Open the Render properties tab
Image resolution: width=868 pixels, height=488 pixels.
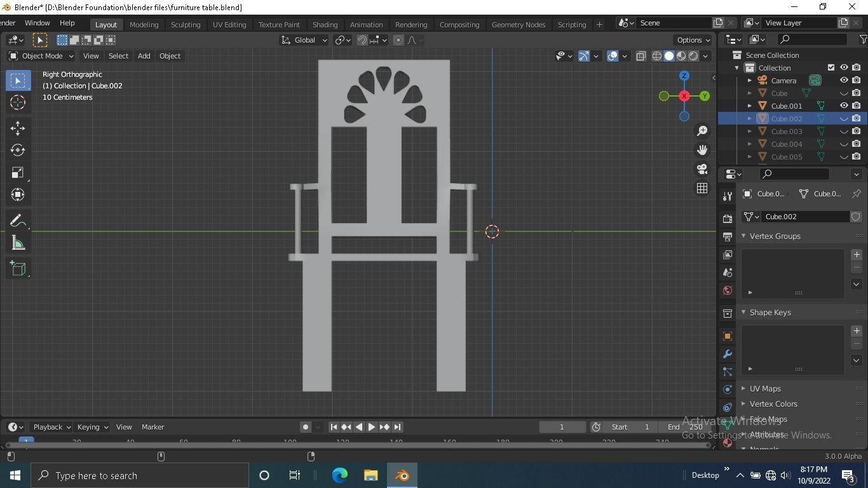click(x=728, y=219)
